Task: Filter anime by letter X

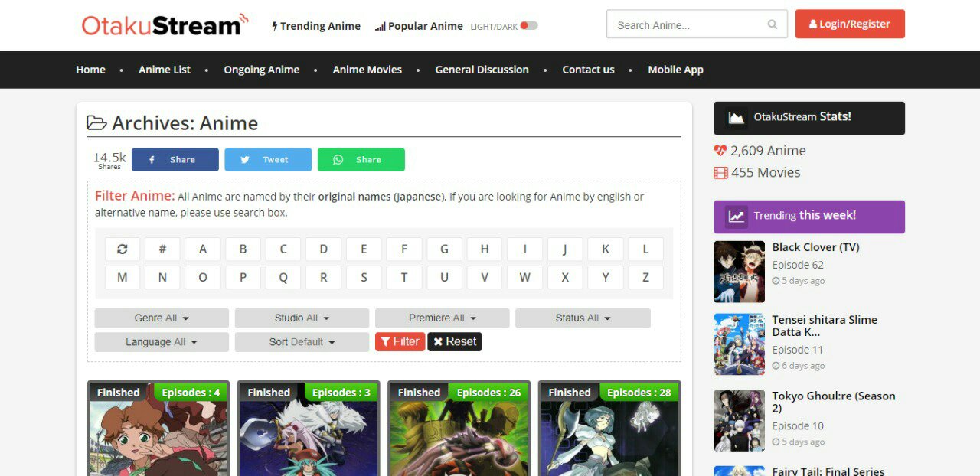Action: coord(565,277)
